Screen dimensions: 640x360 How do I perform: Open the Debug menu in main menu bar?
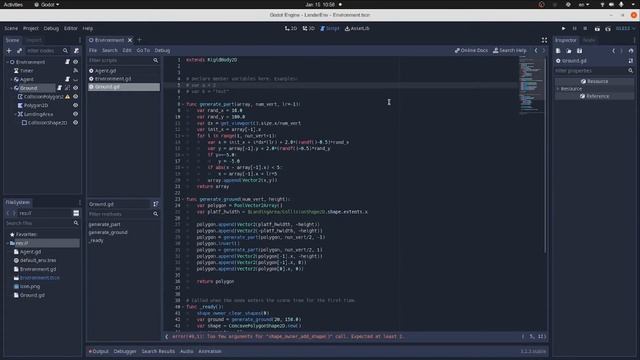(x=51, y=29)
